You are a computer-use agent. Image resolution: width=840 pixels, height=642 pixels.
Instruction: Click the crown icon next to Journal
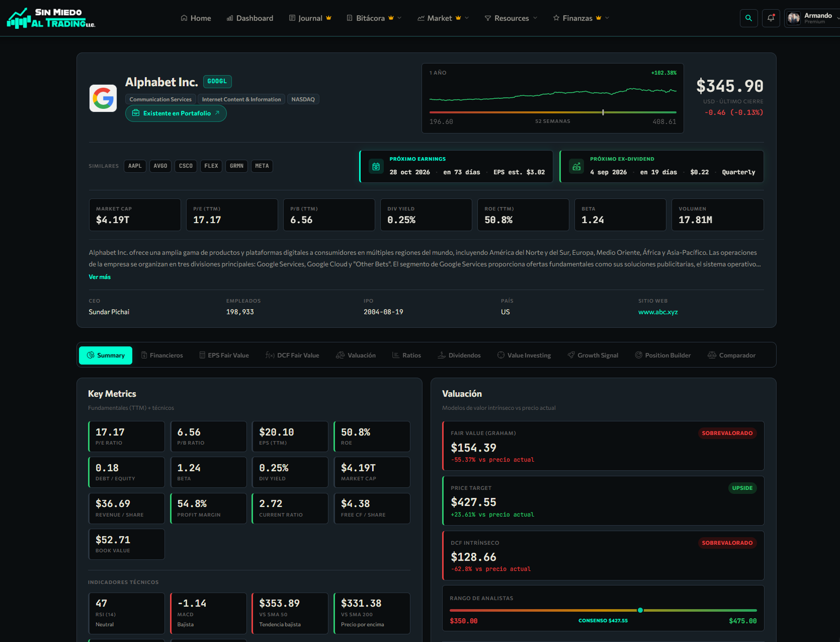click(329, 18)
